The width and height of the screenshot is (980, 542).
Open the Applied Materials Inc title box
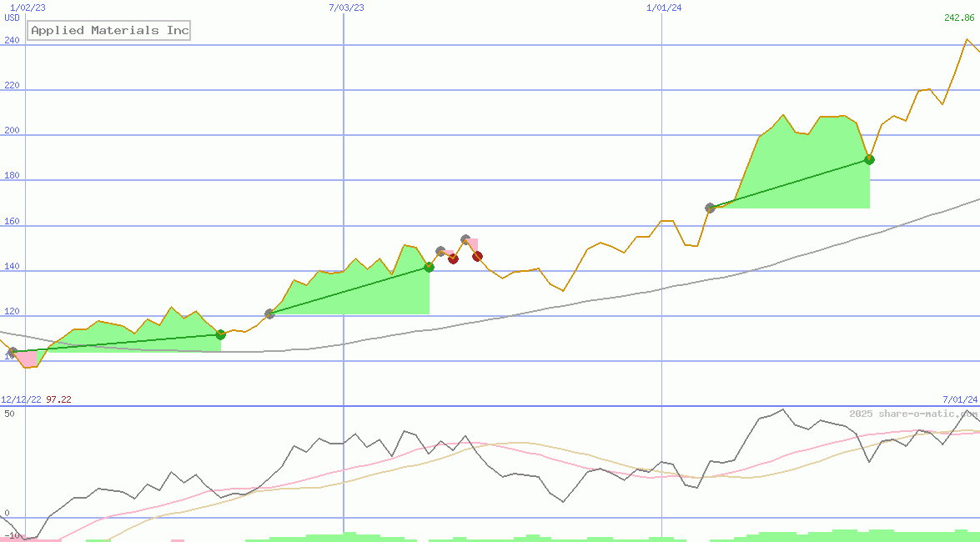tap(108, 30)
